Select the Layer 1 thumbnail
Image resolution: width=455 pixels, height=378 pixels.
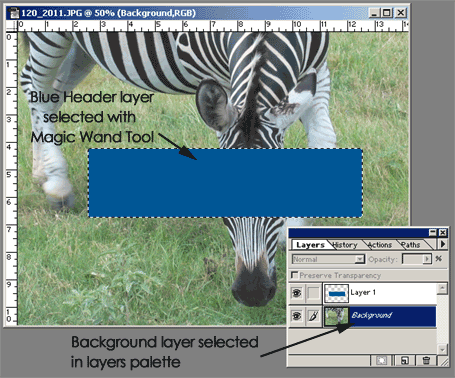click(336, 293)
